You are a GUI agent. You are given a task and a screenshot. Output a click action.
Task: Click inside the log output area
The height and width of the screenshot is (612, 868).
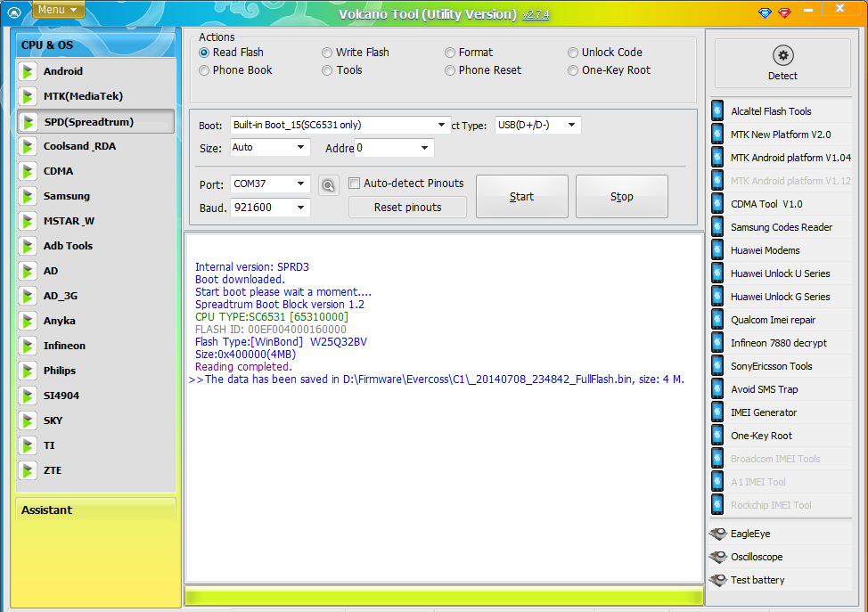click(445, 407)
